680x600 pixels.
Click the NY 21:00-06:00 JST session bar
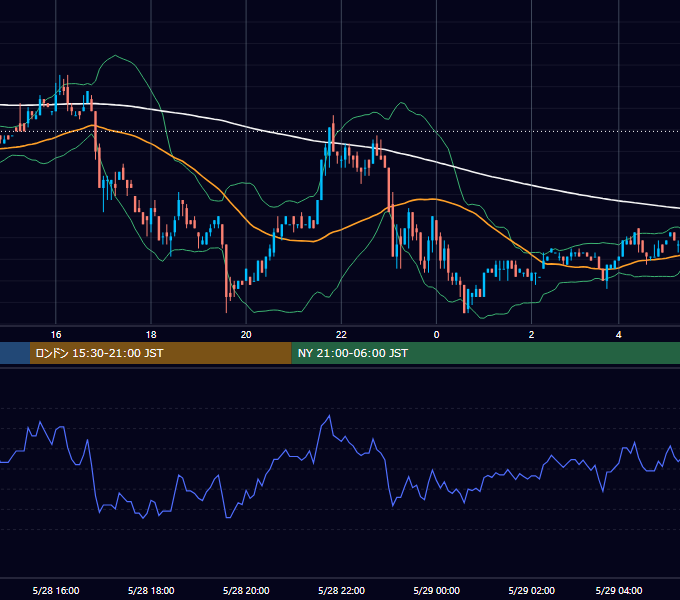pyautogui.click(x=486, y=353)
